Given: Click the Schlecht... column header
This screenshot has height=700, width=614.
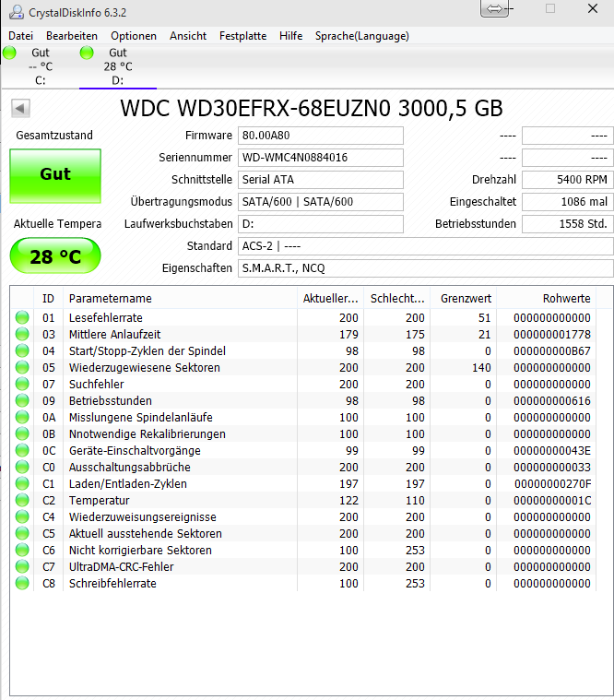Looking at the screenshot, I should tap(397, 298).
